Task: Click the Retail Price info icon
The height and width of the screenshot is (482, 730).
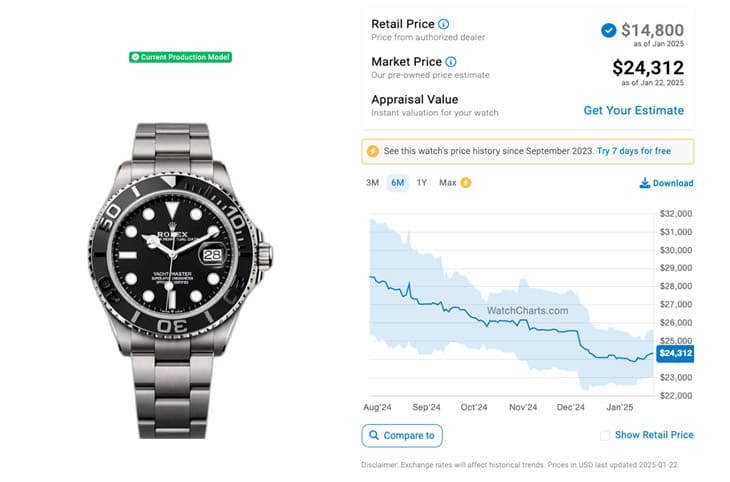Action: pyautogui.click(x=444, y=24)
